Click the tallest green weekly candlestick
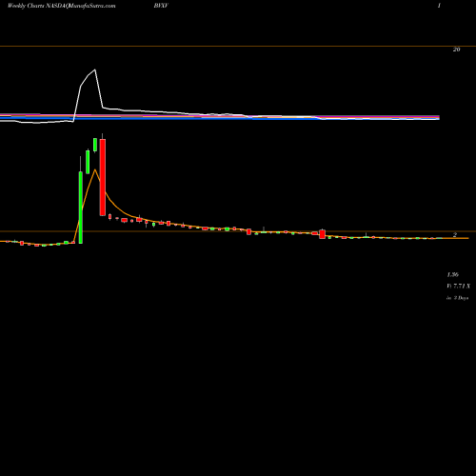 click(81, 208)
